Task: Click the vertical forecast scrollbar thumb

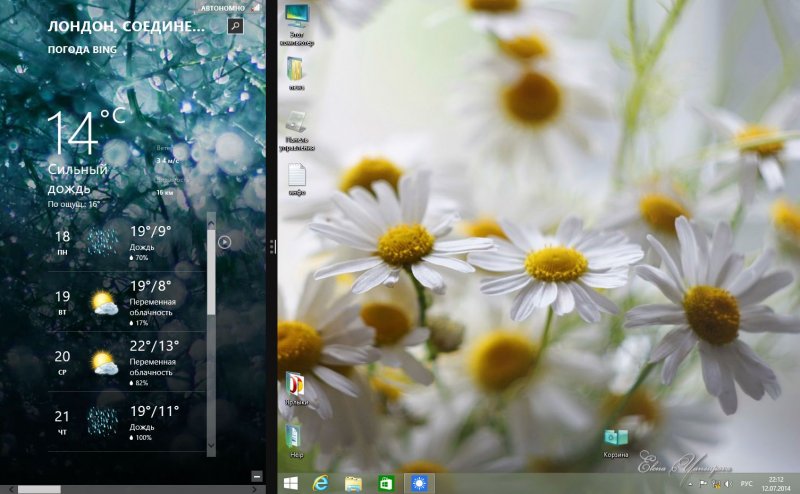Action: pyautogui.click(x=211, y=271)
